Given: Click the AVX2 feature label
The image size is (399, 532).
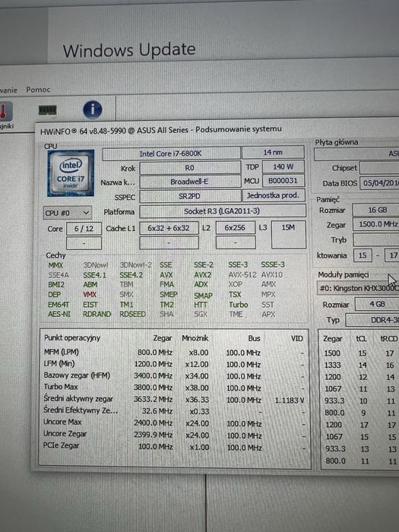Looking at the screenshot, I should [203, 275].
